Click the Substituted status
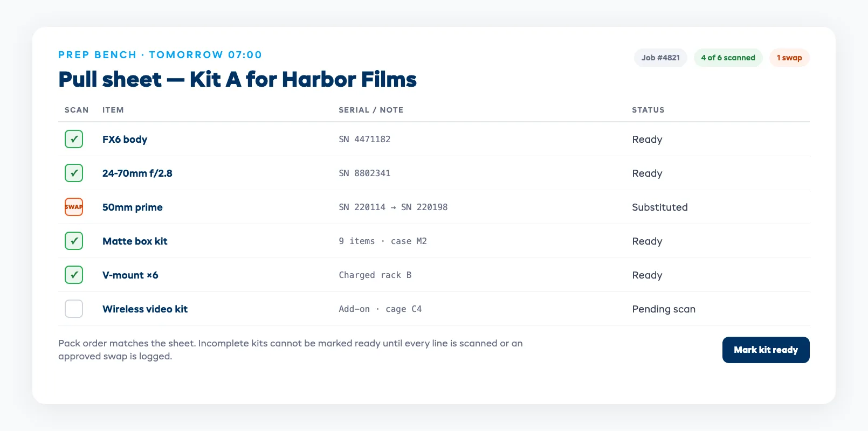Image resolution: width=868 pixels, height=431 pixels. [660, 207]
